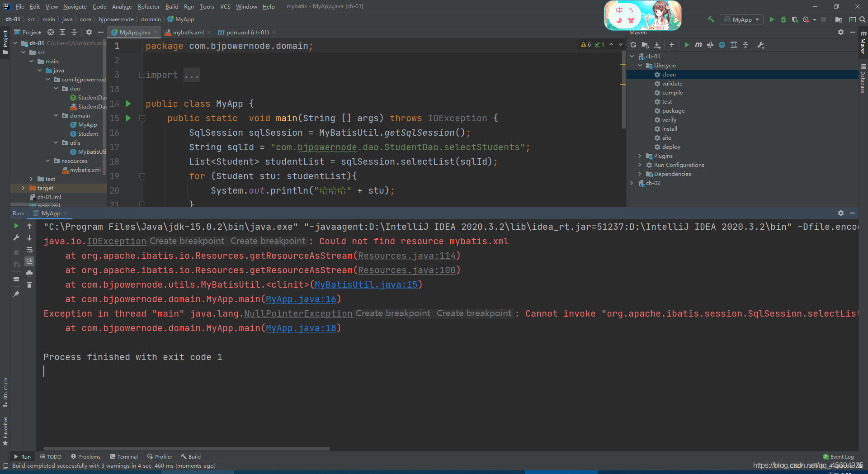
Task: Toggle the Database side panel
Action: tap(863, 78)
